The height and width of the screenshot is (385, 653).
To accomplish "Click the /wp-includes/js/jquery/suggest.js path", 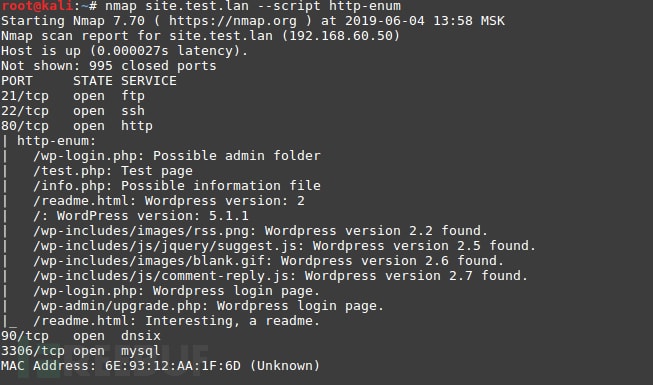I will pyautogui.click(x=165, y=246).
